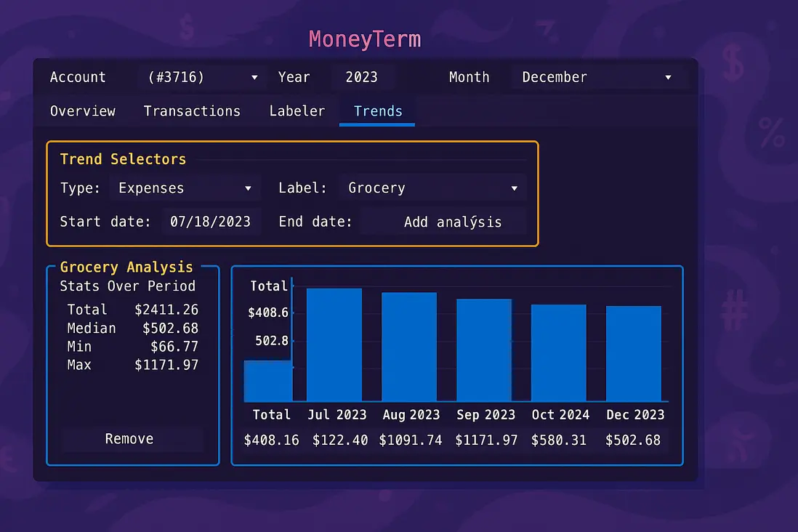Click the Year field showing 2023
The height and width of the screenshot is (532, 798).
coord(362,77)
